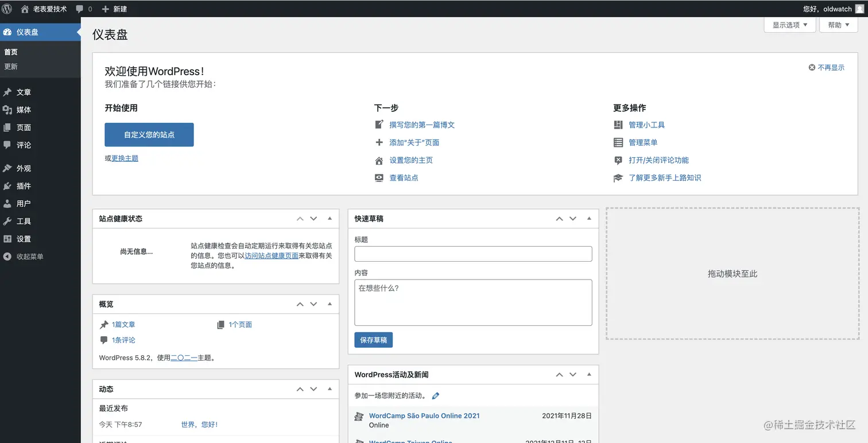
Task: Click the widgets icon beside 管理小工具
Action: [x=618, y=125]
